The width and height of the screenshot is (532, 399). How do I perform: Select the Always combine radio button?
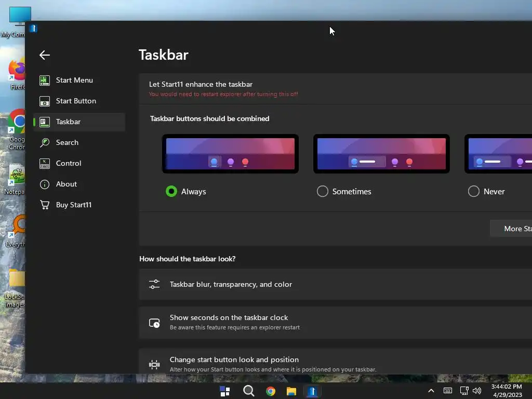pos(171,191)
